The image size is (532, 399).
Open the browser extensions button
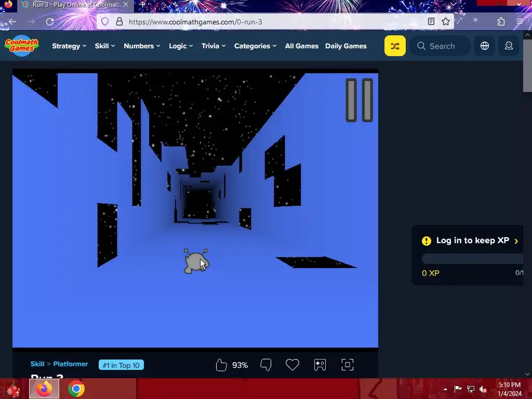pyautogui.click(x=501, y=22)
